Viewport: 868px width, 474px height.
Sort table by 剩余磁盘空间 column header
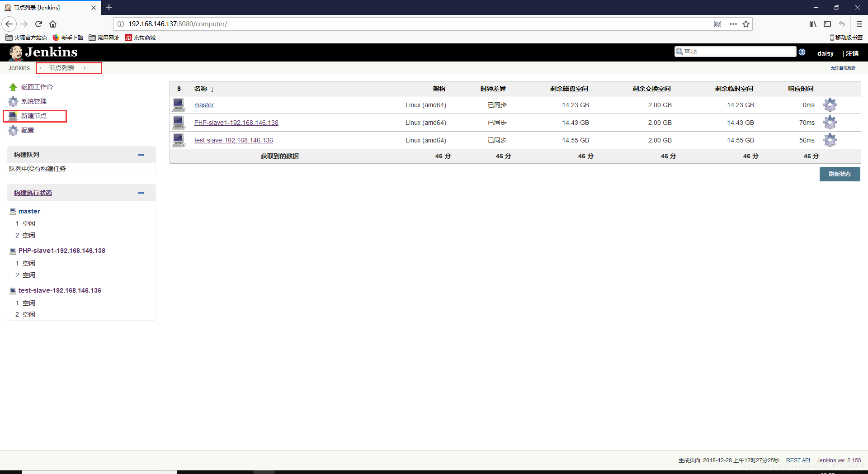tap(569, 89)
